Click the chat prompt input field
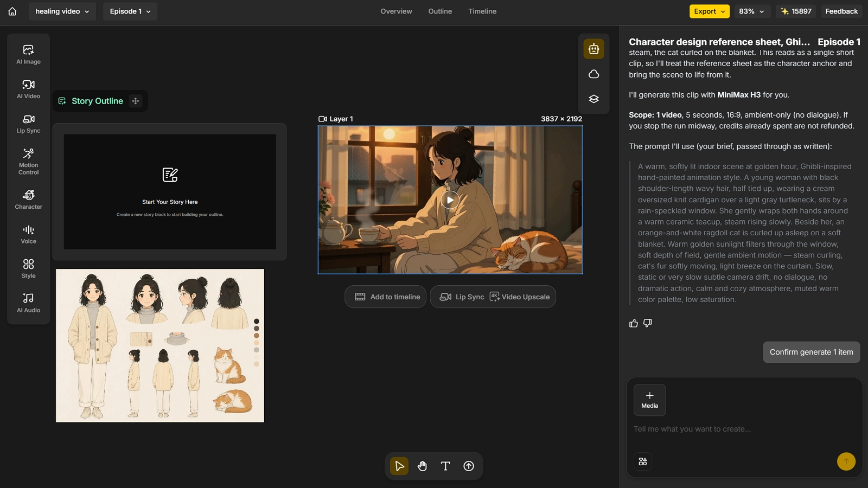This screenshot has width=868, height=488. 744,429
